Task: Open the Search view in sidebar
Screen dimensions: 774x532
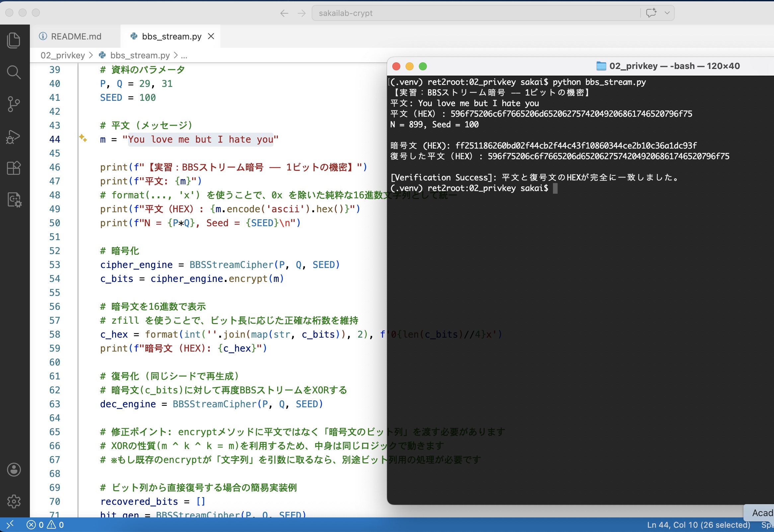Action: click(14, 72)
